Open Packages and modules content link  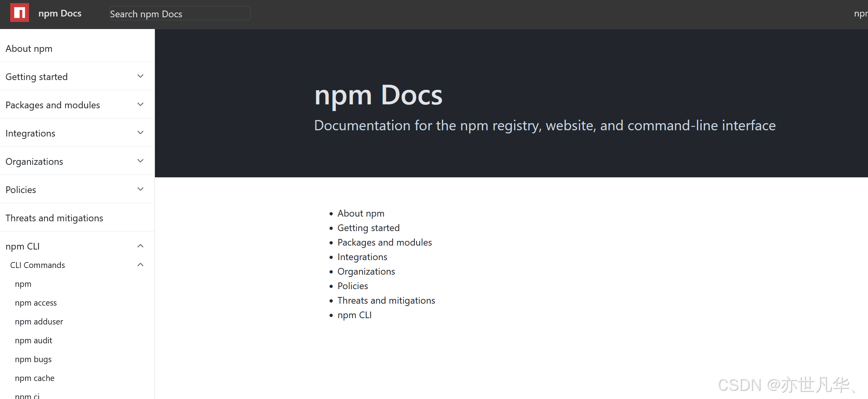pyautogui.click(x=384, y=242)
